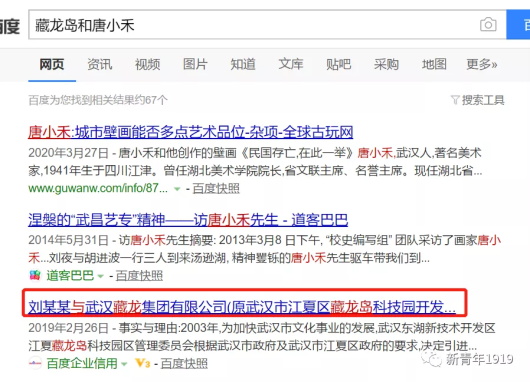530x382 pixels.
Task: Click the Baidu enterprise credit icon
Action: [35, 363]
